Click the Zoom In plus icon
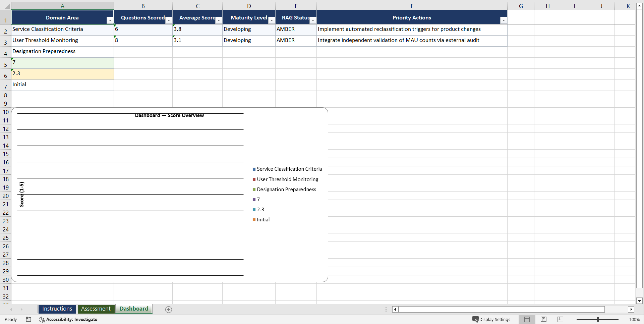The image size is (644, 324). coord(622,319)
